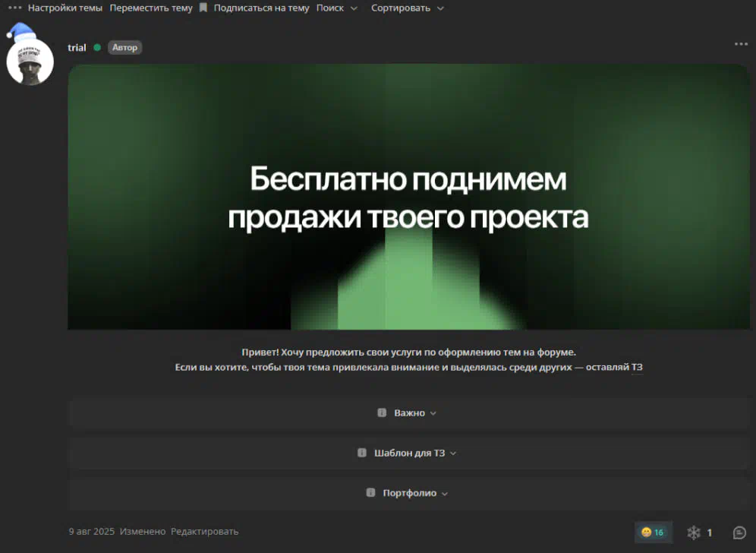Open the Сортировать dropdown

pyautogui.click(x=407, y=8)
